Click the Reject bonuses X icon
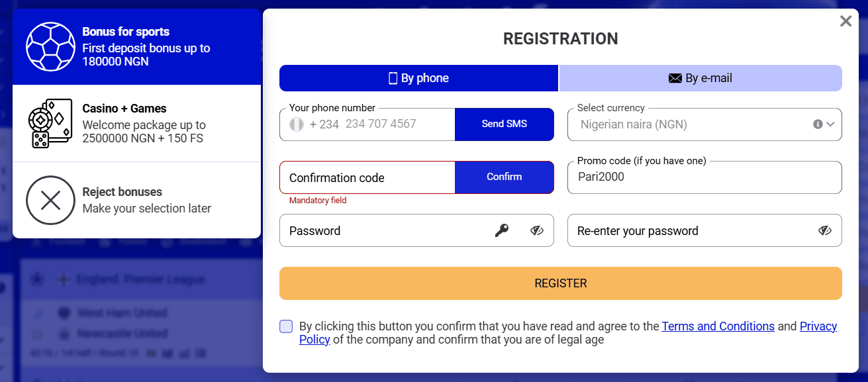Screen dimensions: 868x382 pyautogui.click(x=50, y=200)
